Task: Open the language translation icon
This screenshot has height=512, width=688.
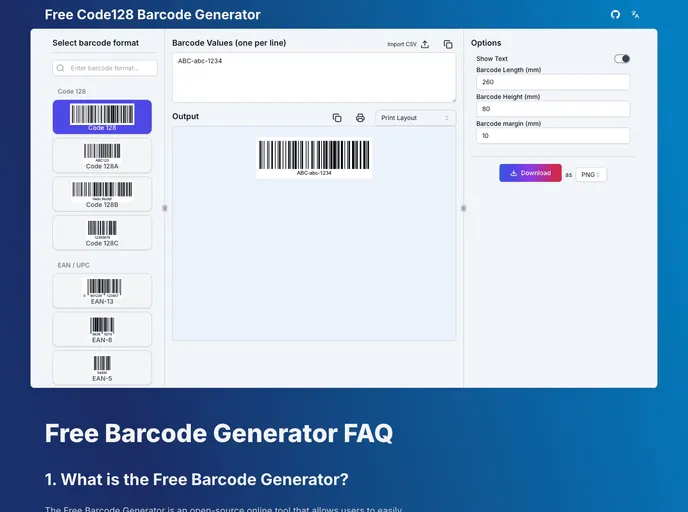Action: [x=635, y=14]
